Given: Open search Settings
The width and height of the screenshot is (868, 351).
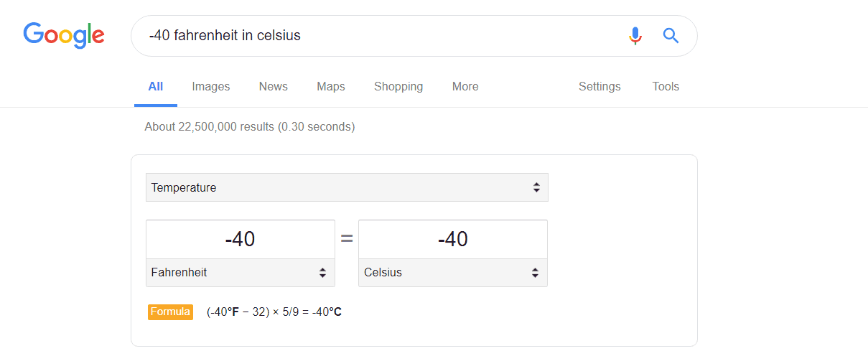Looking at the screenshot, I should click(x=599, y=87).
